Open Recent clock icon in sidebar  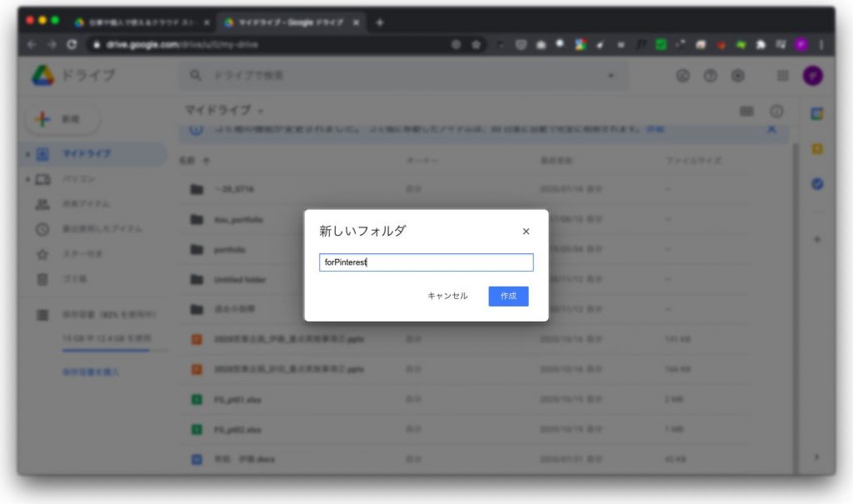pyautogui.click(x=42, y=229)
